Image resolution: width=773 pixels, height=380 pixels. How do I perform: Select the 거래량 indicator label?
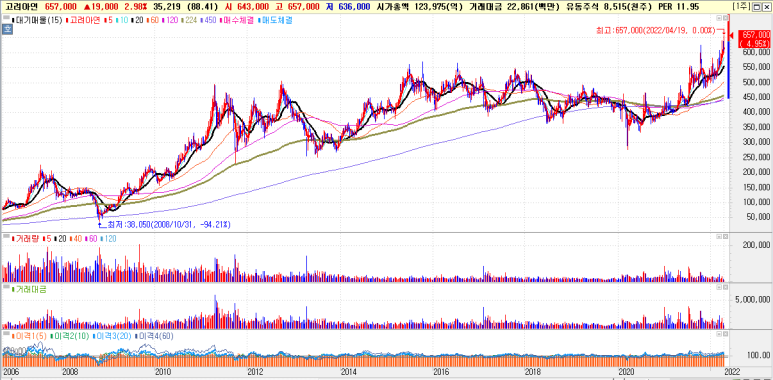(24, 239)
